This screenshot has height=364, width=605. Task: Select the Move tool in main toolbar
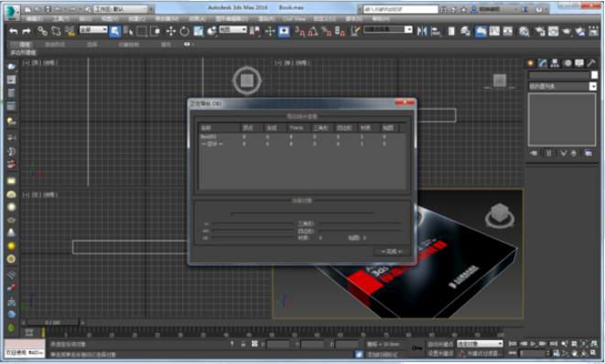(x=170, y=31)
